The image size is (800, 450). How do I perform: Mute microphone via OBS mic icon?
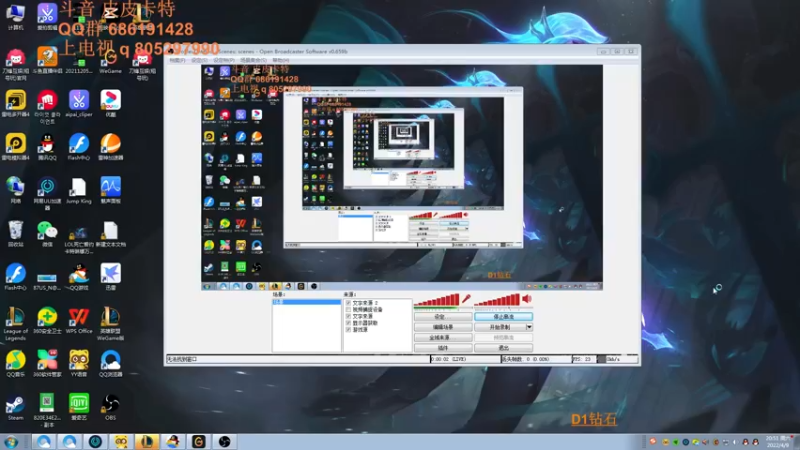pos(466,299)
